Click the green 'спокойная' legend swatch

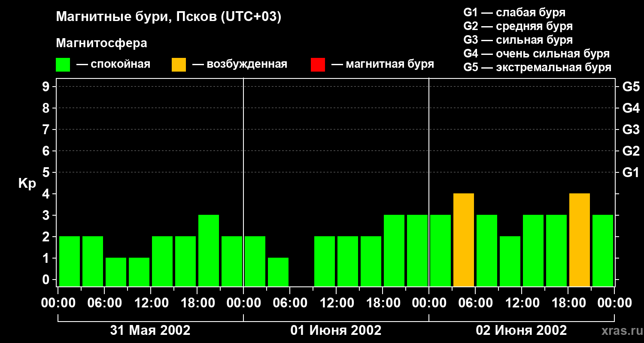63,65
